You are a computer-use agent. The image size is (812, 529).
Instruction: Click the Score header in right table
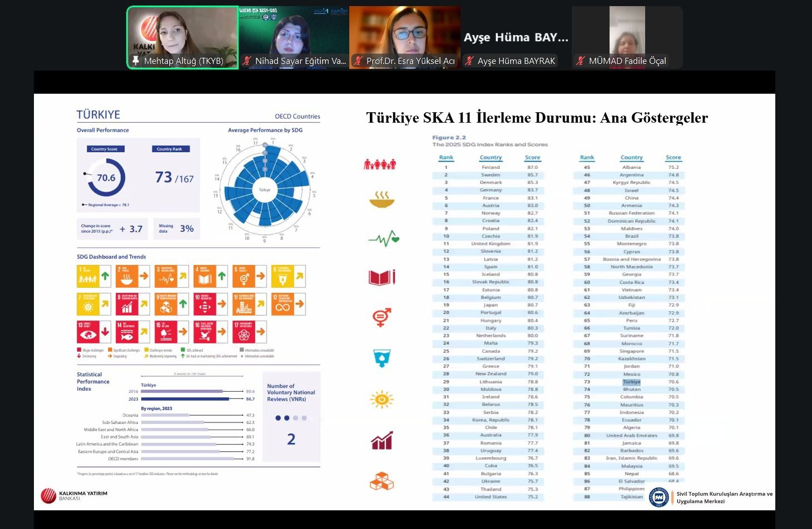point(673,157)
